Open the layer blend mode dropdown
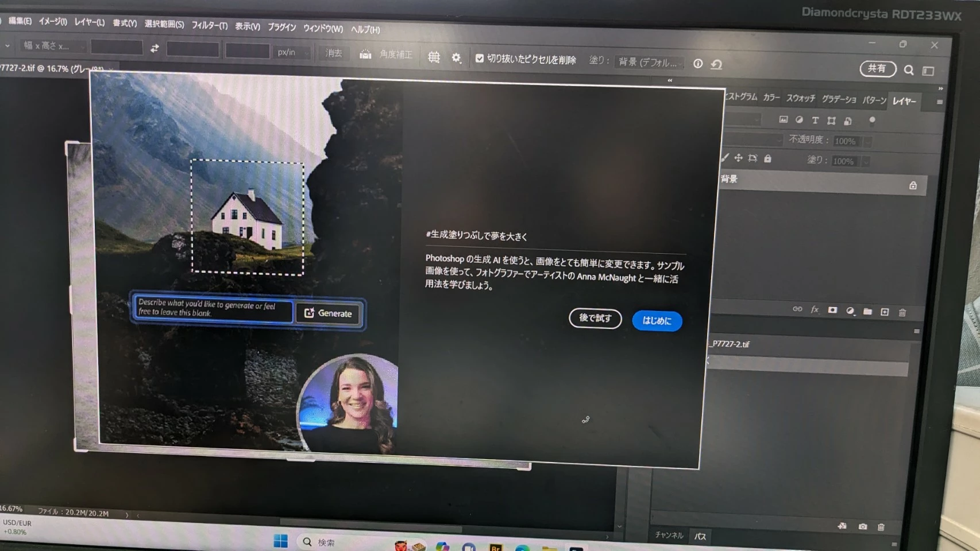Viewport: 980px width, 551px height. point(753,139)
